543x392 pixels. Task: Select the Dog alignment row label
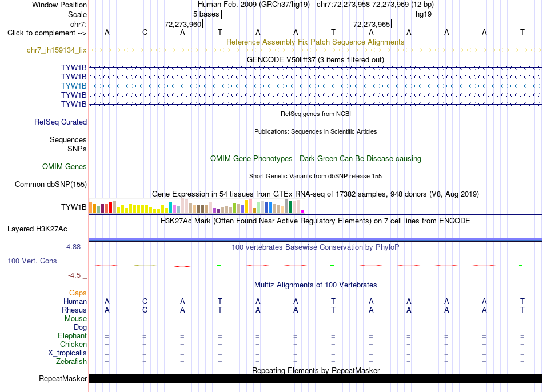(80, 327)
